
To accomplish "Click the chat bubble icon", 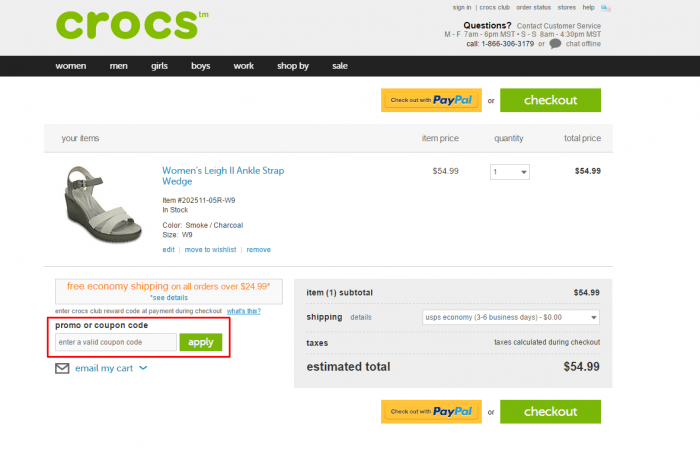I will (x=555, y=43).
